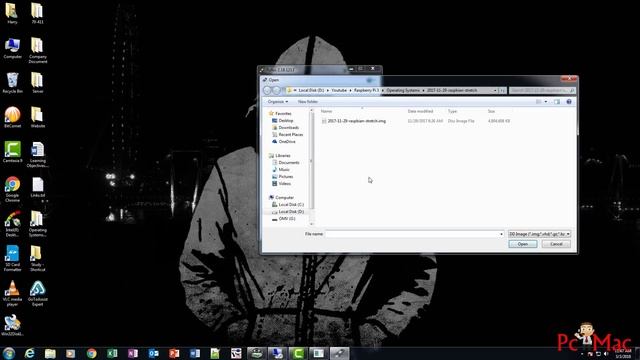Screen dimensions: 640x360
Task: Click the Forward arrow in Open dialog
Action: click(x=276, y=90)
